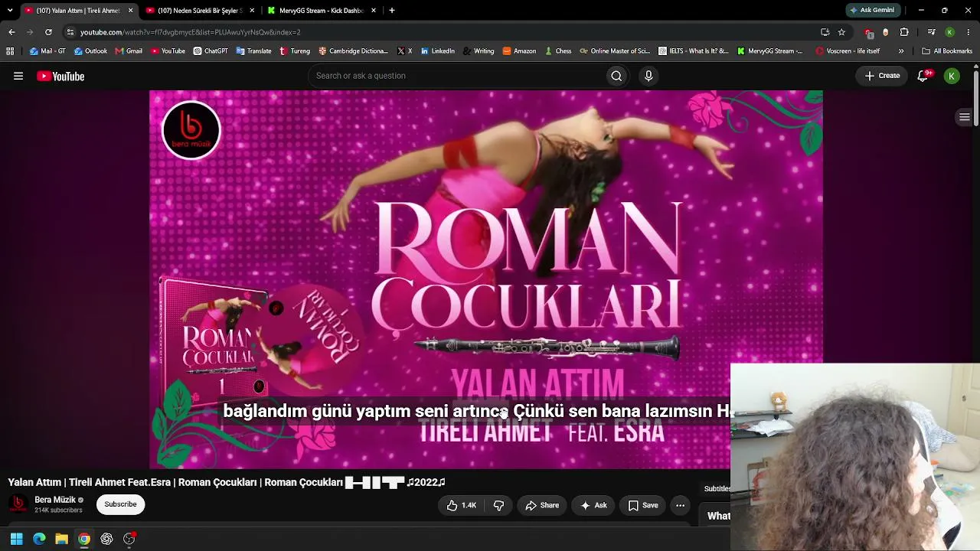Viewport: 980px width, 551px height.
Task: Open the Amazon bookmark
Action: [519, 51]
